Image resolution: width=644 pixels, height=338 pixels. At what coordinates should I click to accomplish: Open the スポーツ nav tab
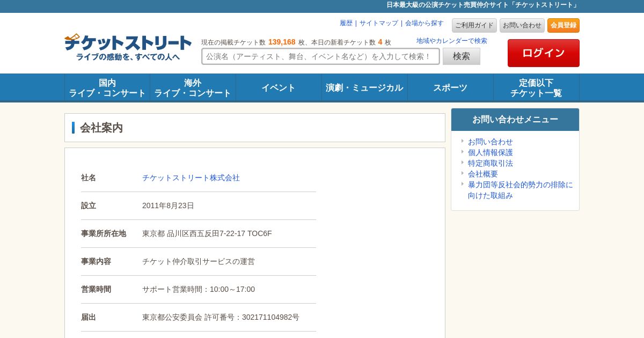(x=450, y=87)
